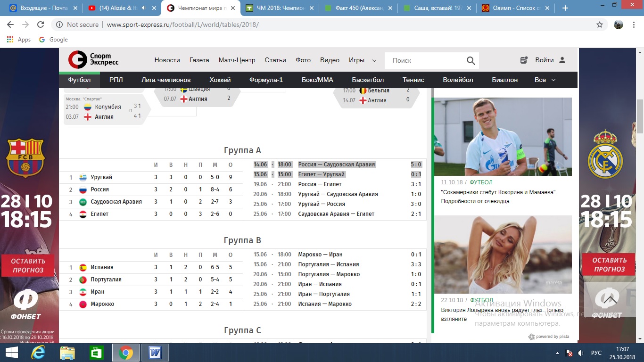Viewport: 644px width, 362px height.
Task: Click the right ОСТАВИТЬ ПРОГНОЗ button
Action: pos(609,264)
